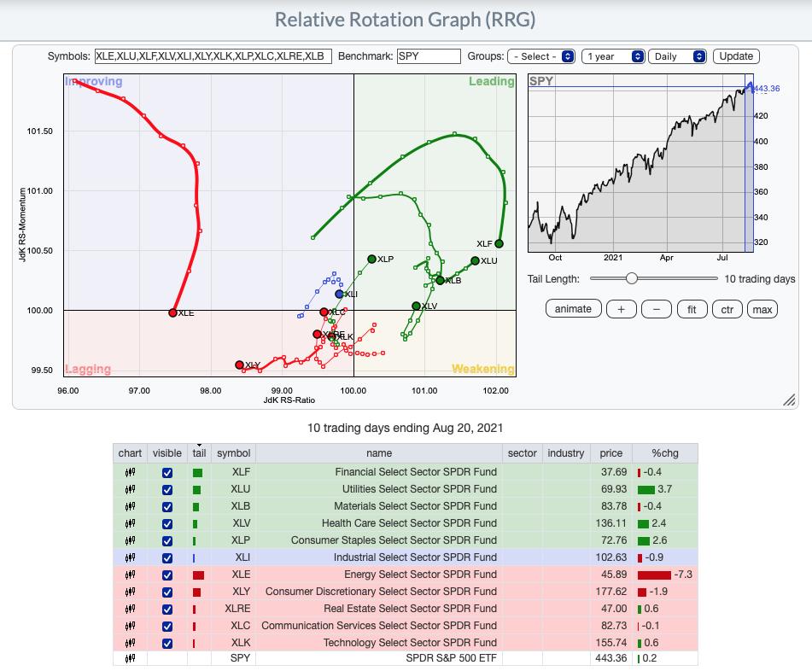This screenshot has width=812, height=671.
Task: Uncheck visibility for XLRE
Action: pos(167,610)
